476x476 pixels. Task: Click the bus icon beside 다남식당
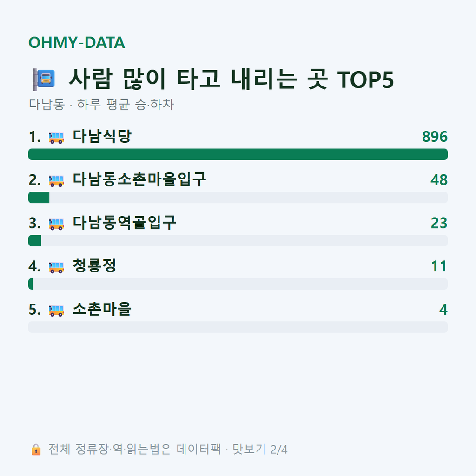click(56, 138)
